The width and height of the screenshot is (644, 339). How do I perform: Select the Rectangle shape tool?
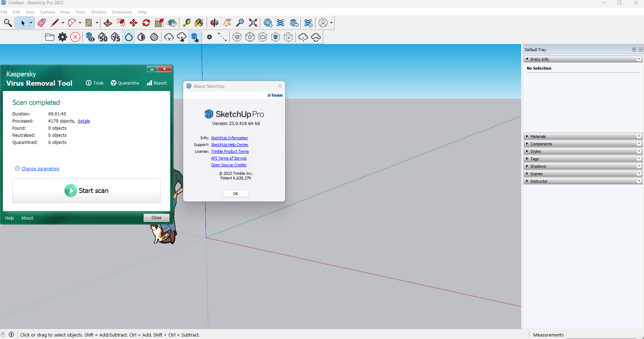point(89,23)
